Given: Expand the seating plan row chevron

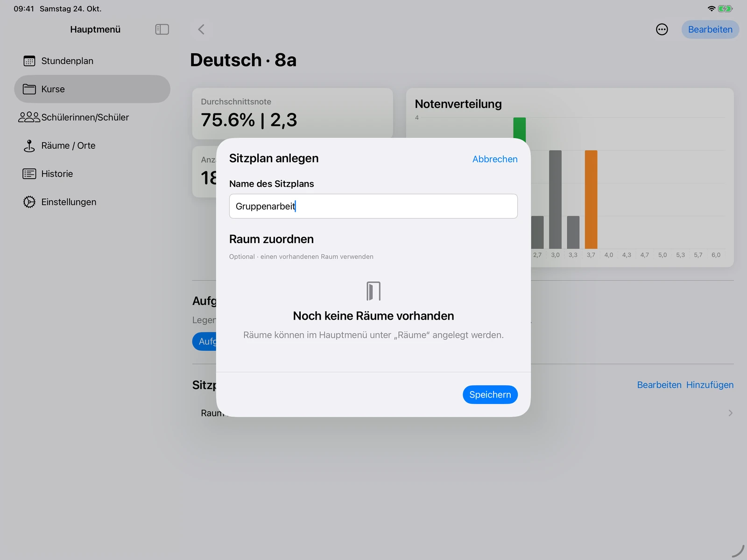Looking at the screenshot, I should pos(730,413).
